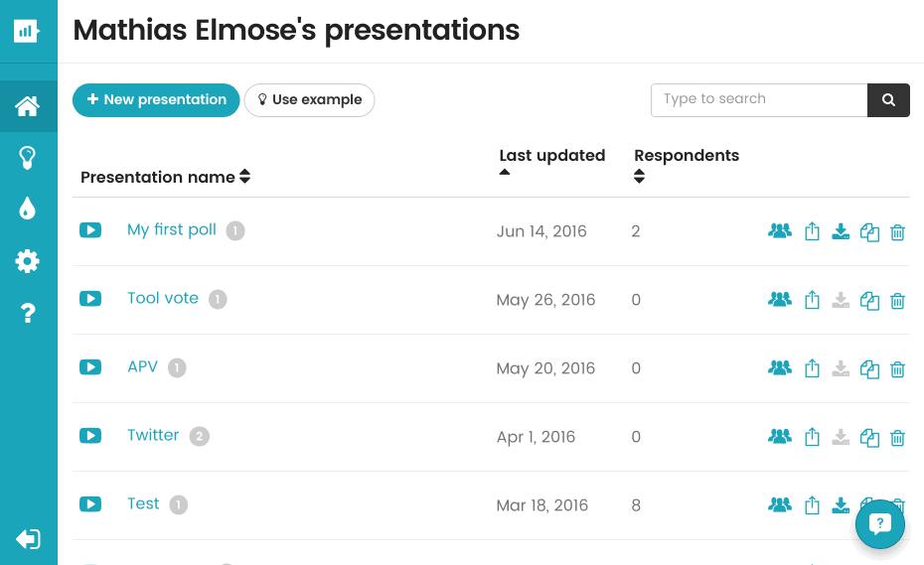Click the logout icon at sidebar bottom
Viewport: 924px width, 565px height.
[28, 538]
